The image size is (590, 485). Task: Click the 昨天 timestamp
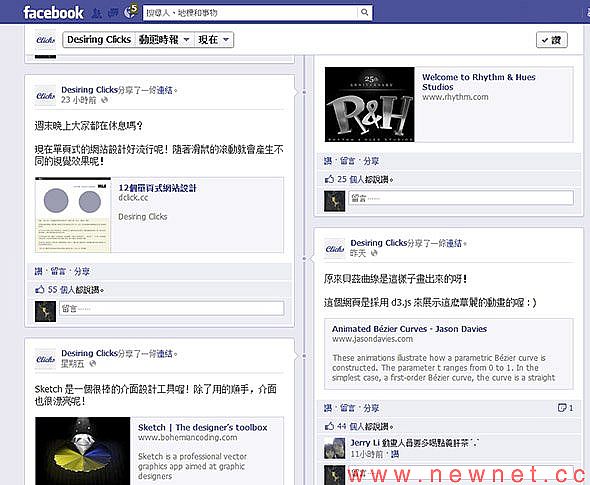tap(358, 253)
